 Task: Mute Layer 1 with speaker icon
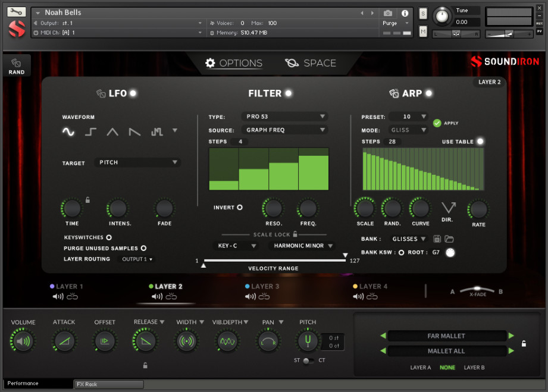58,297
